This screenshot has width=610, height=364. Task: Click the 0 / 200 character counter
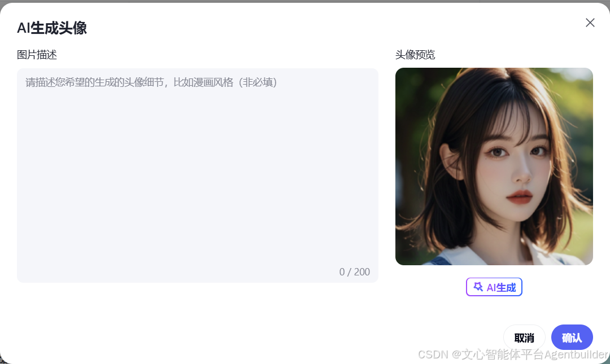[354, 272]
